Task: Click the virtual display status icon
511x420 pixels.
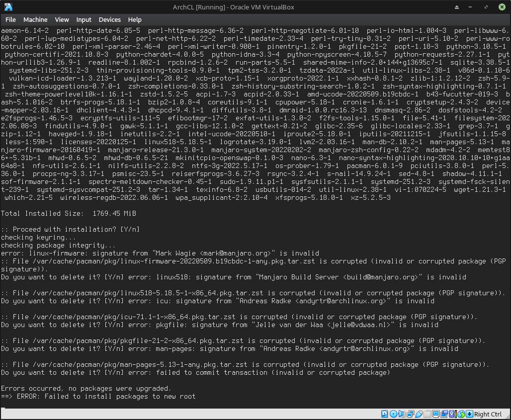Action: click(x=436, y=414)
